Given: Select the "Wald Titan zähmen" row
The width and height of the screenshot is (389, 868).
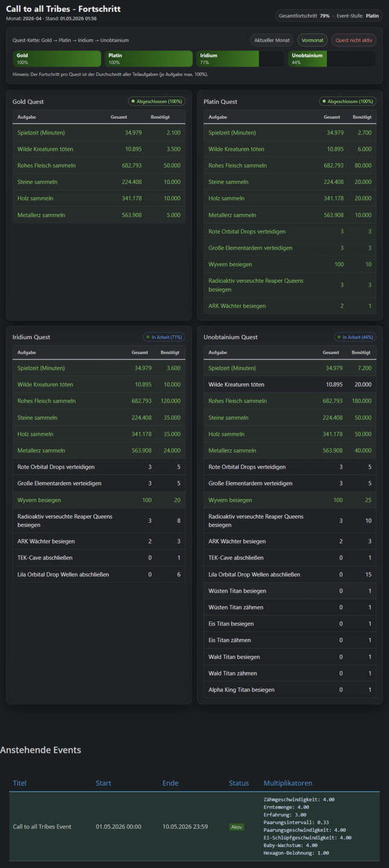Looking at the screenshot, I should point(290,674).
